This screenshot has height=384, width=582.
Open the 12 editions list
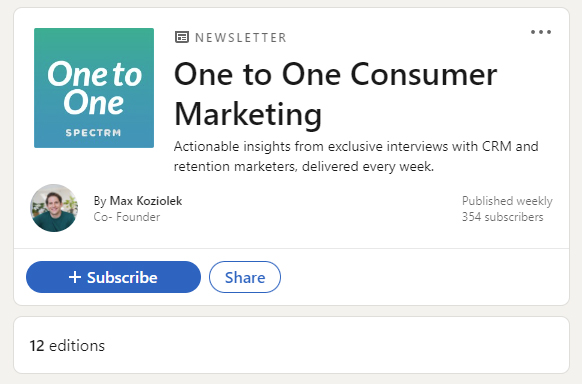67,346
